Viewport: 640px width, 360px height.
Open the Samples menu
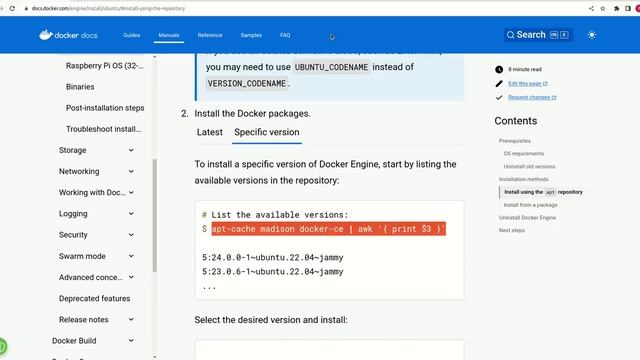(251, 35)
